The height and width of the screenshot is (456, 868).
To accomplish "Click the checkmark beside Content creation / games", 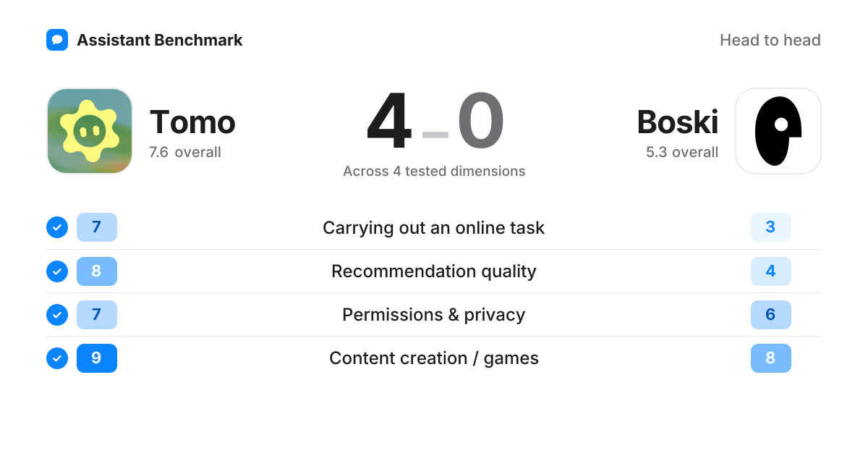I will pyautogui.click(x=57, y=358).
